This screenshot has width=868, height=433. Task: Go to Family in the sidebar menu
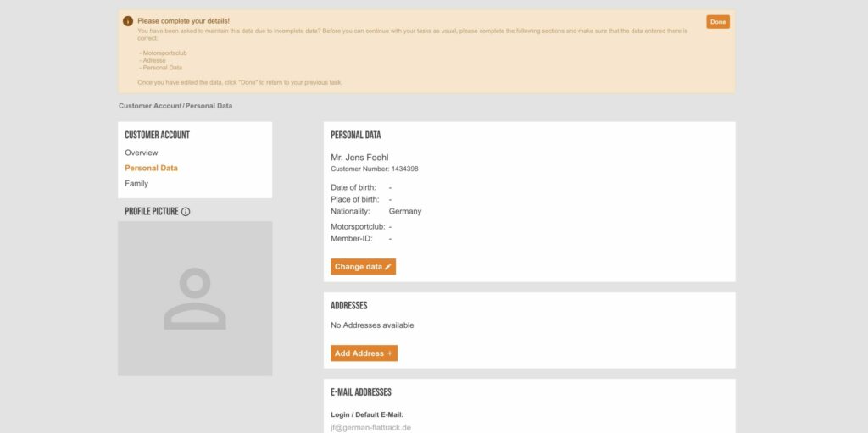(136, 183)
